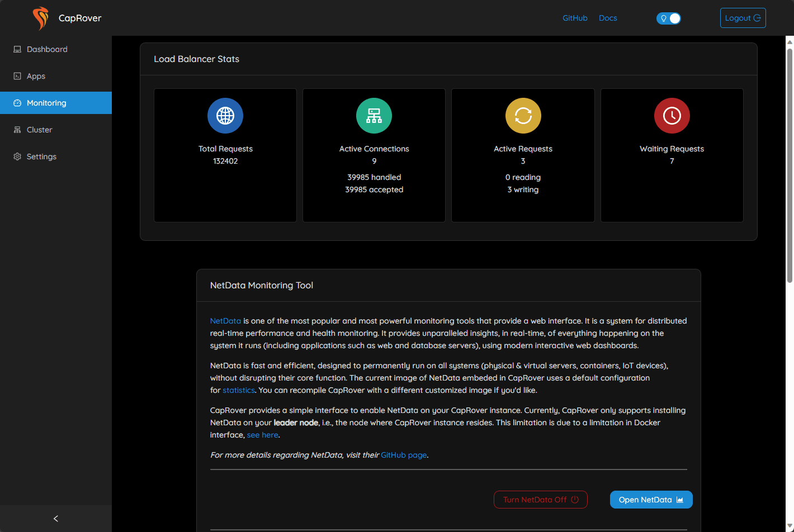Click the CapRover flame logo
The image size is (794, 532).
(41, 18)
